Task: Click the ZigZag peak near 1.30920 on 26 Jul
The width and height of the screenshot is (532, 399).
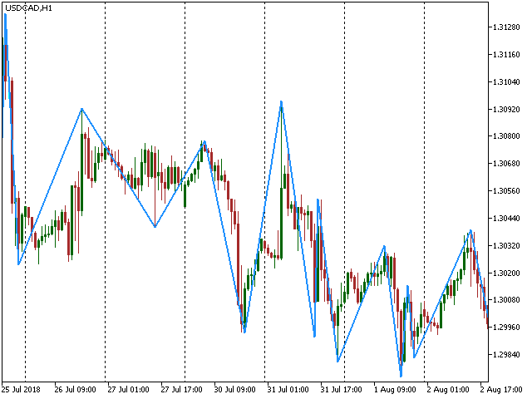Action: pyautogui.click(x=81, y=109)
